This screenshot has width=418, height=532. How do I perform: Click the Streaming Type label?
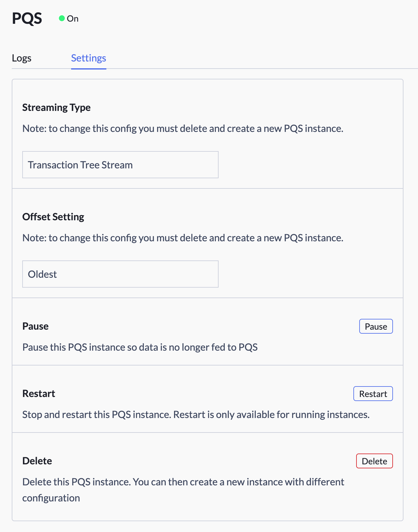tap(56, 107)
